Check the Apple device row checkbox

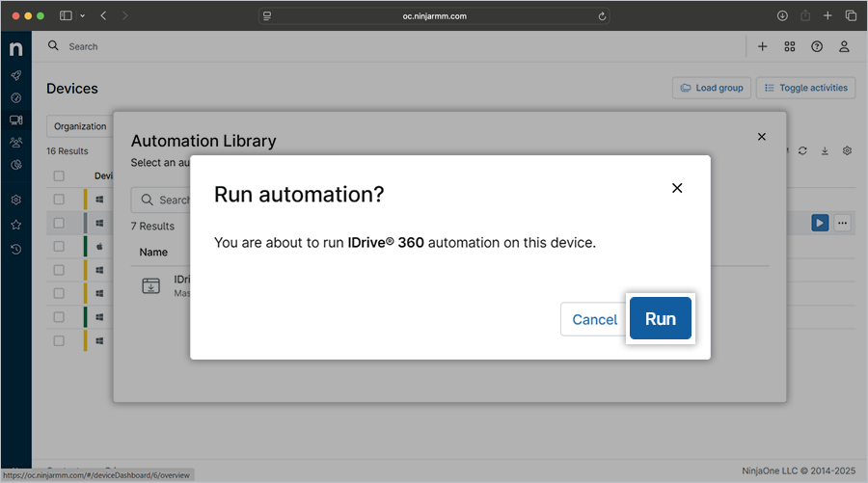tap(59, 247)
